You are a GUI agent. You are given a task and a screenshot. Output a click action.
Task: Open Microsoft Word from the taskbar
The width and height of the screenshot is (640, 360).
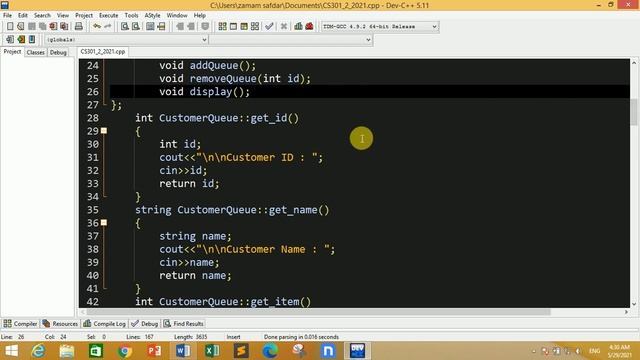[x=183, y=351]
